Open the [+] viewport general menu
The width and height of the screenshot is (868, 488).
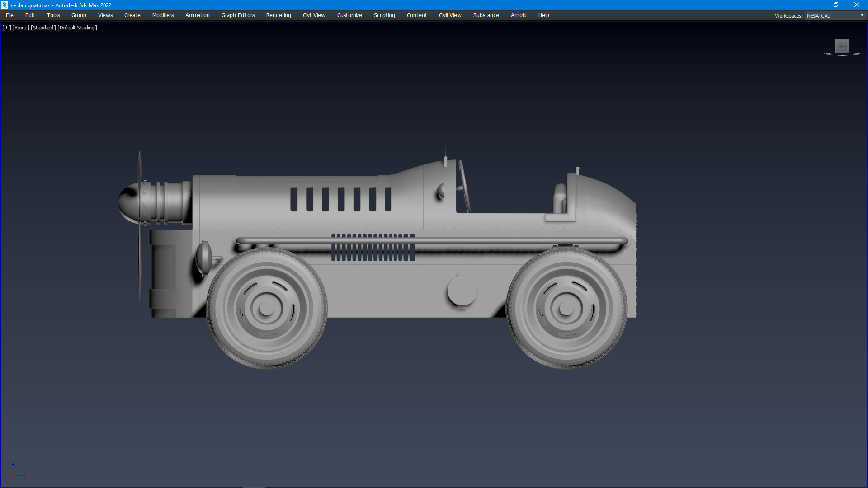point(6,28)
